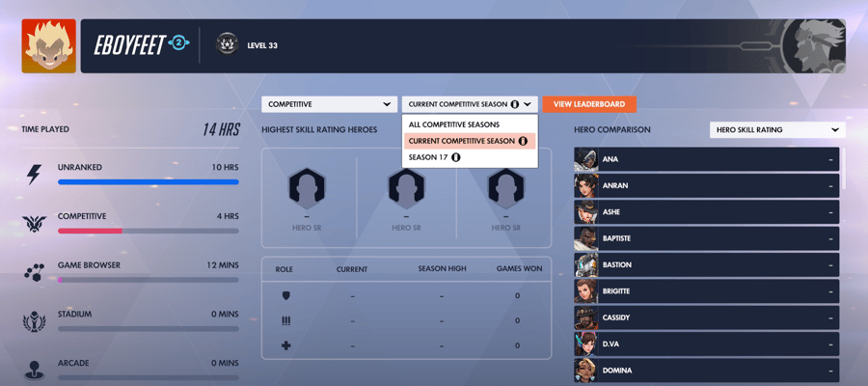Click the Support role cross icon
This screenshot has width=868, height=386.
286,345
